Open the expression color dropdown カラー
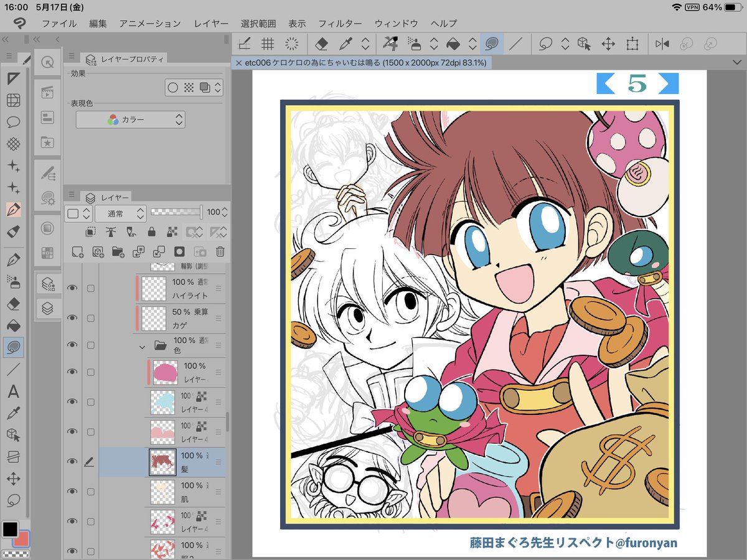The image size is (747, 560). [x=130, y=119]
